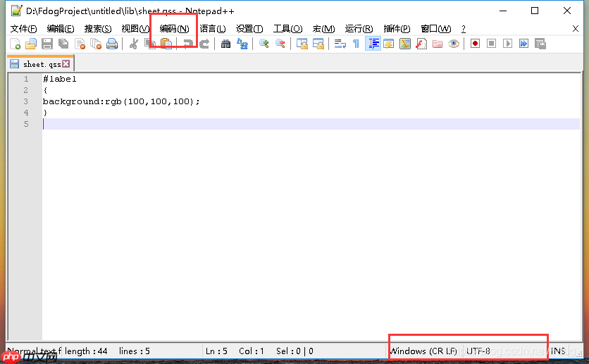This screenshot has width=589, height=364.
Task: Paste clipboard with the Paste toolbar icon
Action: pos(166,44)
